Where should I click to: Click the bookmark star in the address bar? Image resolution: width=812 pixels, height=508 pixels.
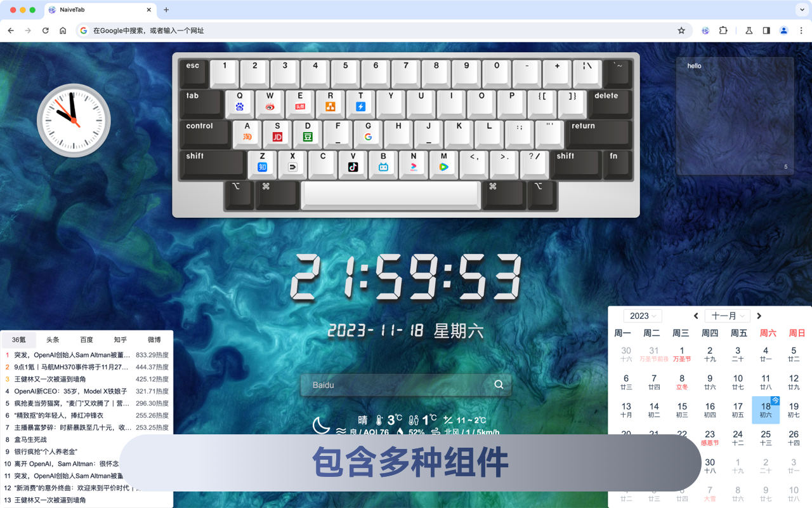[681, 30]
